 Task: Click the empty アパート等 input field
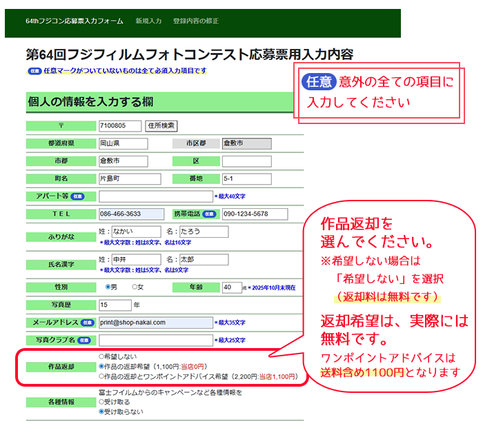point(156,196)
